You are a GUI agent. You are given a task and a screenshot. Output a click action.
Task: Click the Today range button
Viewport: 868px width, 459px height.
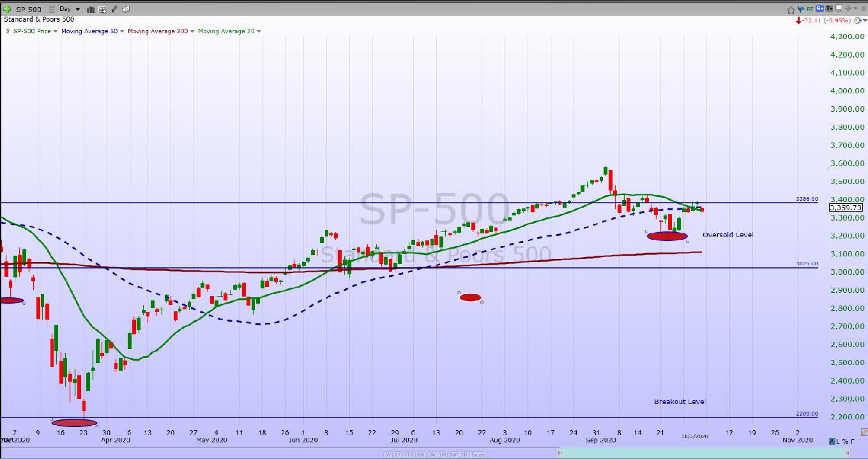click(x=477, y=455)
